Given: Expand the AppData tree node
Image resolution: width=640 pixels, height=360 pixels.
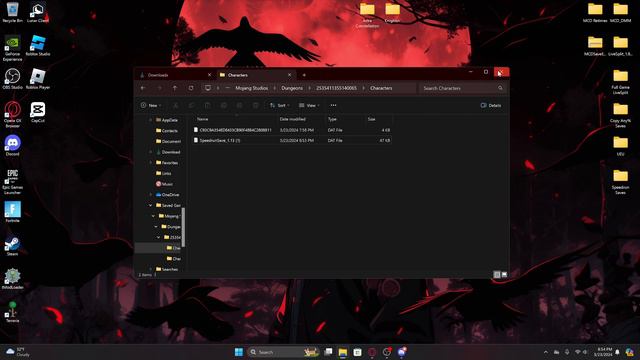Looking at the screenshot, I should [150, 120].
